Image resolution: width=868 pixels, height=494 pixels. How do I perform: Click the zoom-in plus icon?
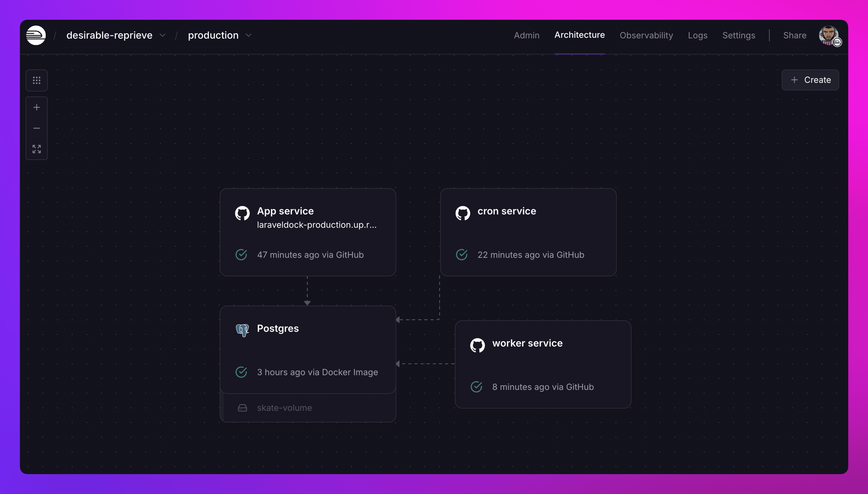point(37,107)
